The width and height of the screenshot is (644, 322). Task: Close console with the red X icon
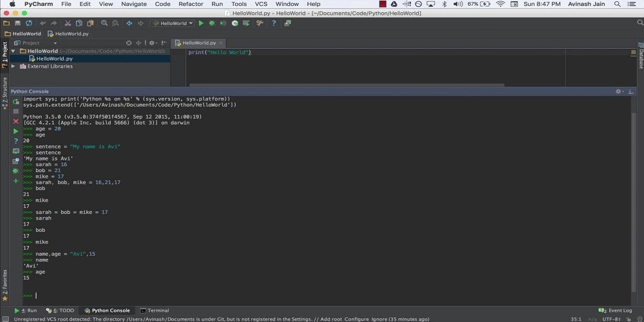[x=16, y=121]
